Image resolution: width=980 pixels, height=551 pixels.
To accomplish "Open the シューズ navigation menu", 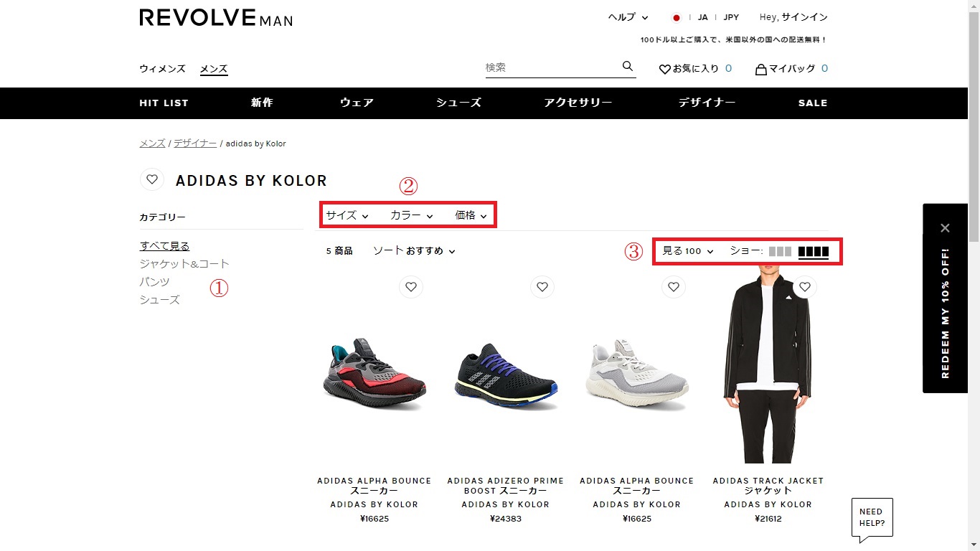I will click(x=458, y=103).
